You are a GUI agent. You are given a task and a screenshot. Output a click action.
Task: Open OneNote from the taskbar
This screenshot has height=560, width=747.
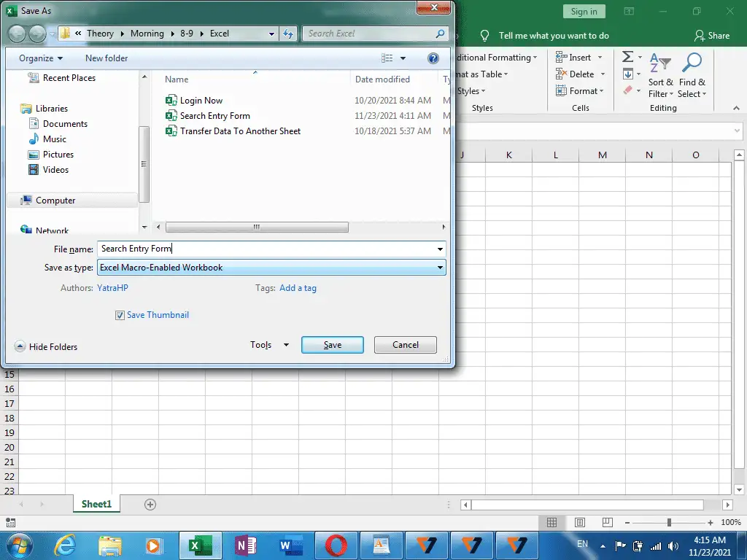tap(246, 545)
